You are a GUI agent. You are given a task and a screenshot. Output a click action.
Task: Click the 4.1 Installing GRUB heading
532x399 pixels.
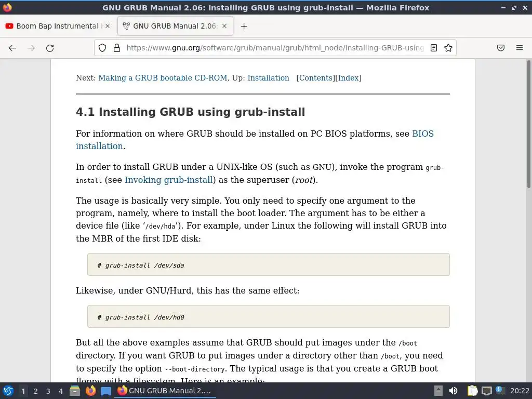point(190,112)
